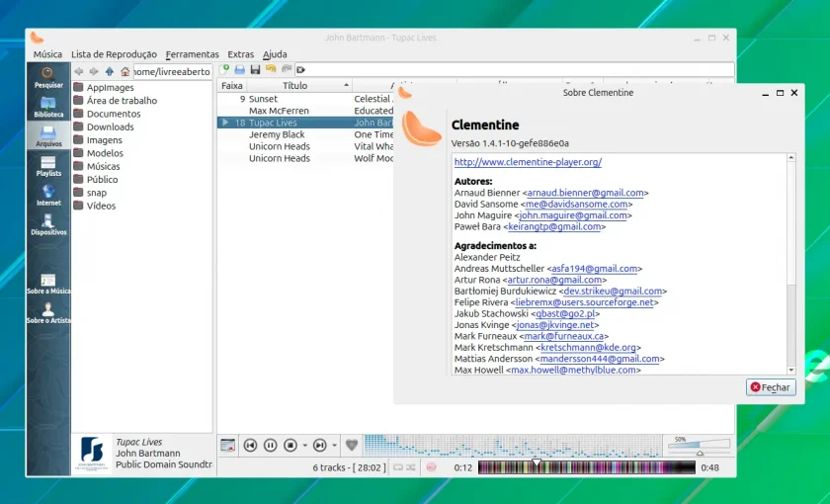This screenshot has height=504, width=830.
Task: Toggle shuffle mode button
Action: [411, 467]
